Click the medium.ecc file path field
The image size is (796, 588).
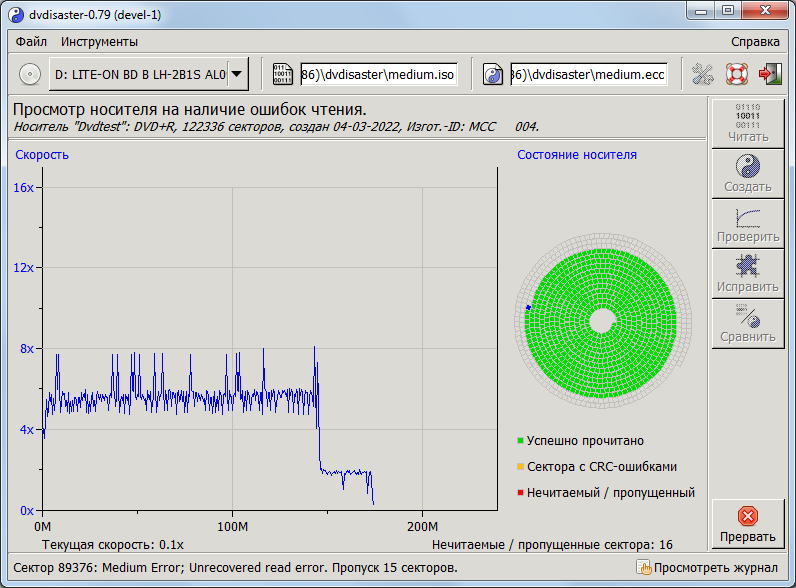pos(588,74)
